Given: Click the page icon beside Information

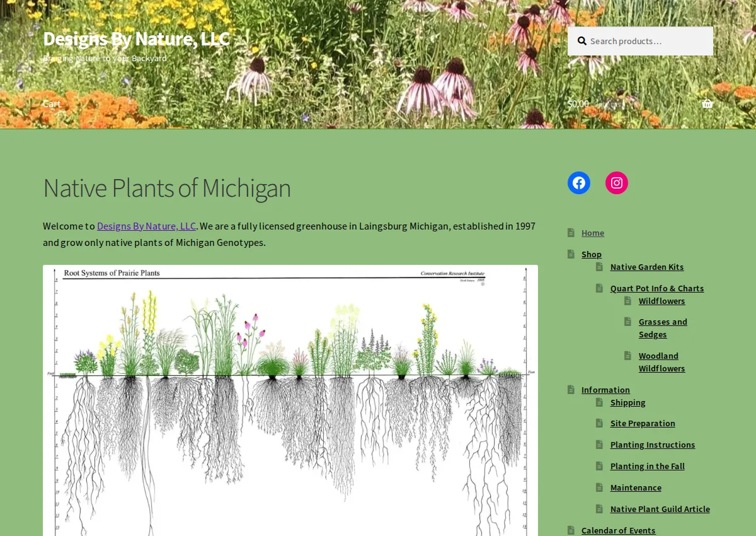Looking at the screenshot, I should click(x=571, y=390).
